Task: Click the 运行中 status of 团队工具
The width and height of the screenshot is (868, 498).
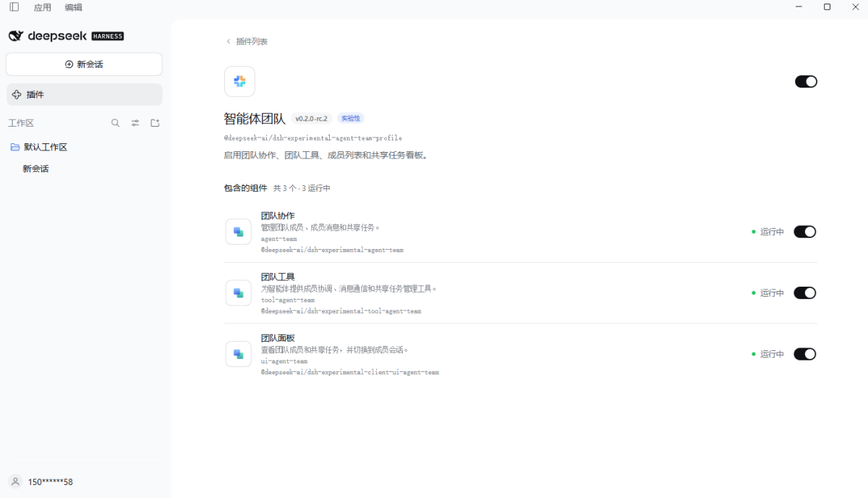Action: 772,293
